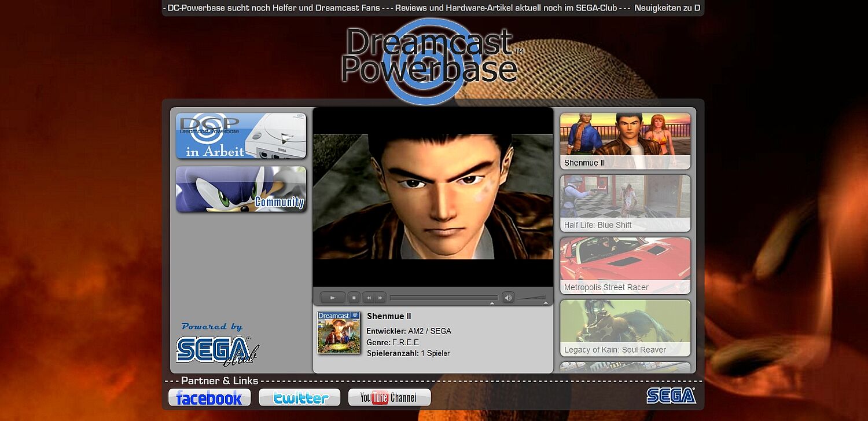Select the Legacy of Kain: Soul Reaver thumbnail
The width and height of the screenshot is (868, 421).
625,328
